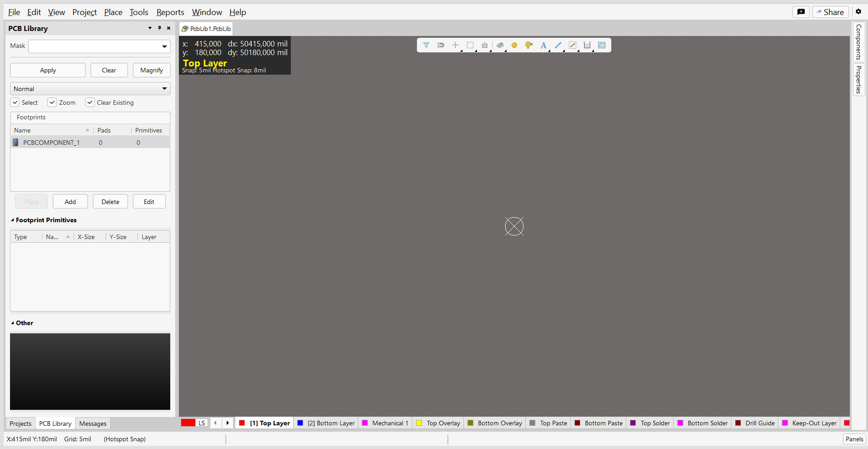Select the Keep-Out Layer tab
This screenshot has height=449, width=868.
(809, 423)
